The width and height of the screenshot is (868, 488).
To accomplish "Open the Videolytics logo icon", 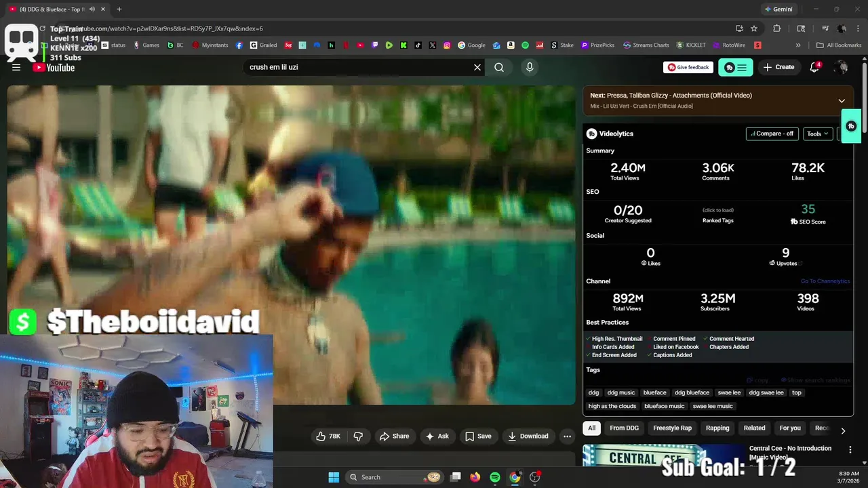I will tap(591, 134).
